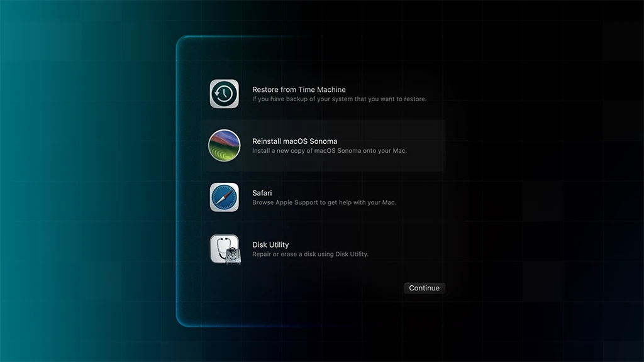The width and height of the screenshot is (644, 362).
Task: Click the Time Machine backup description text
Action: tap(340, 99)
